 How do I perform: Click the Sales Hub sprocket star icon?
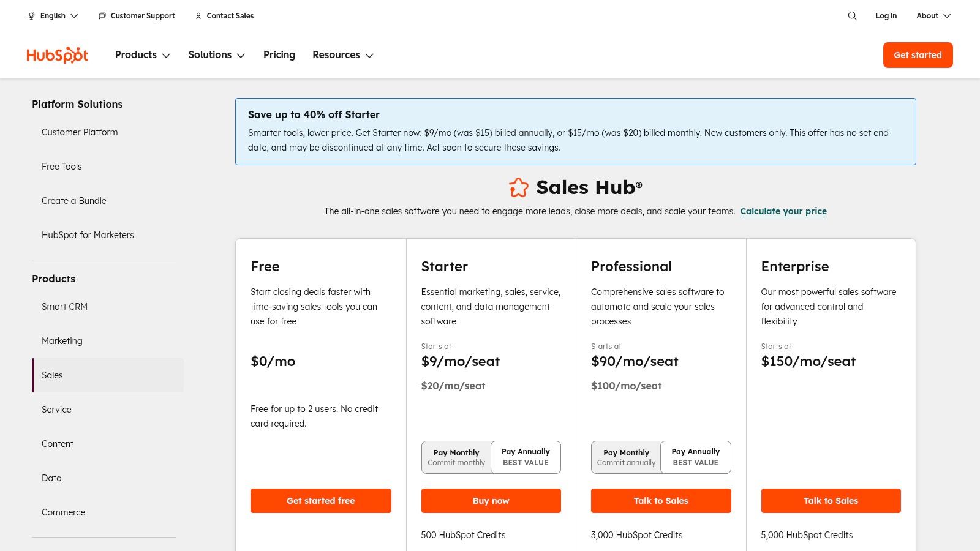tap(519, 187)
